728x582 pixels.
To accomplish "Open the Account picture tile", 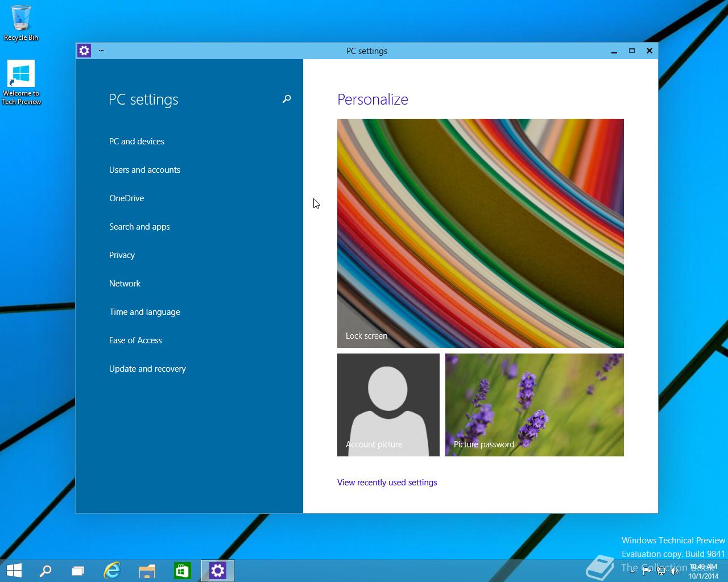I will tap(388, 405).
